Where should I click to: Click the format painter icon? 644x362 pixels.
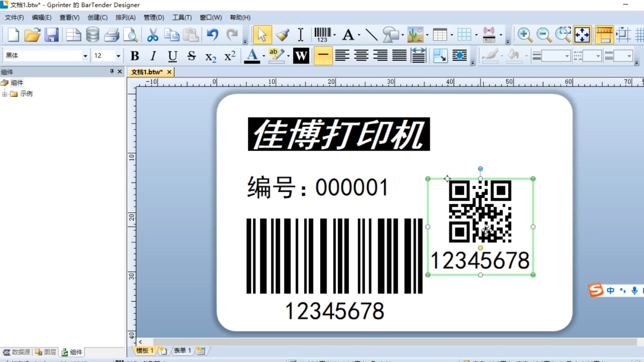pos(282,35)
